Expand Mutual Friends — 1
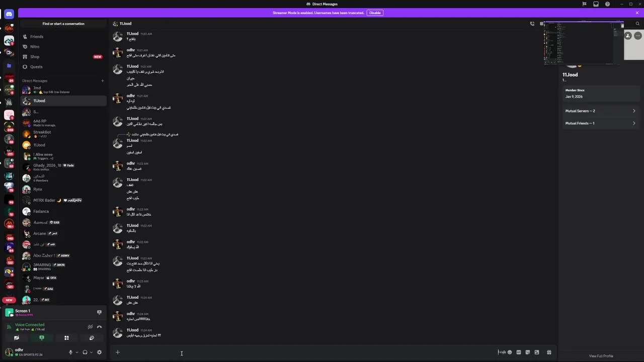Image resolution: width=644 pixels, height=362 pixels. 600,123
